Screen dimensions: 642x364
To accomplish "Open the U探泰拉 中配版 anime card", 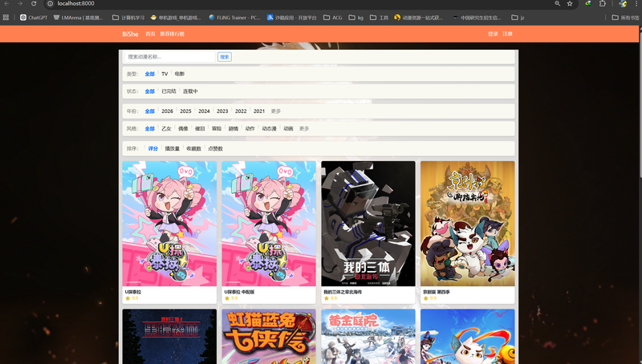I will click(269, 232).
